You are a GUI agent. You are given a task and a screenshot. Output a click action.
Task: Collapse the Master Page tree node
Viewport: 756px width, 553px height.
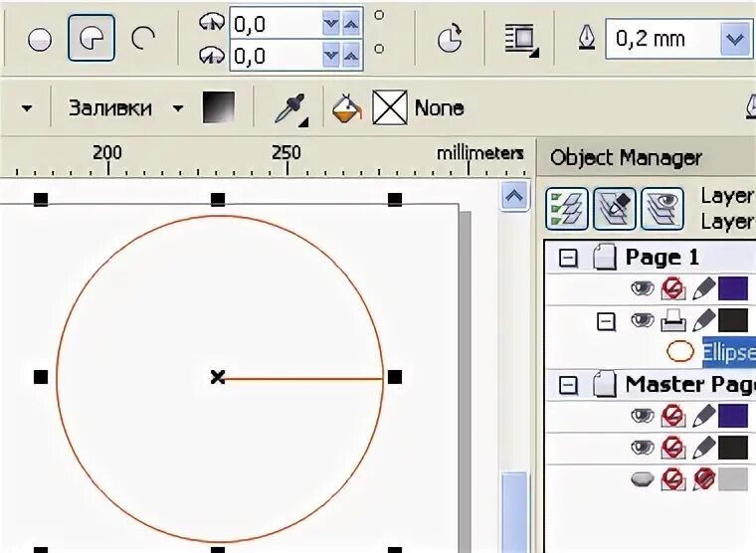[568, 386]
